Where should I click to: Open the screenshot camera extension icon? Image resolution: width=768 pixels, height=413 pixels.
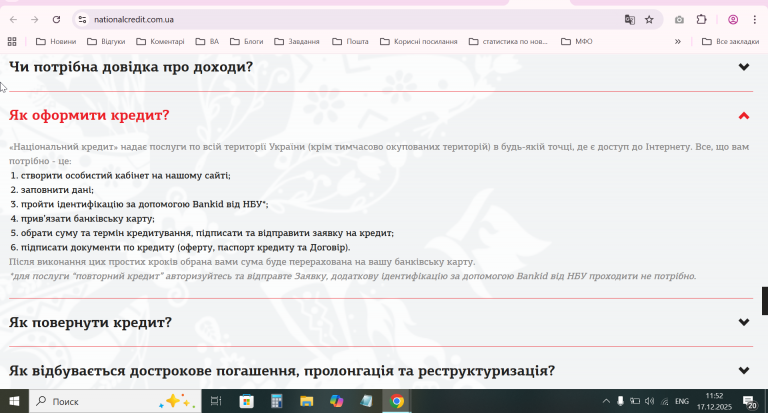(x=679, y=20)
